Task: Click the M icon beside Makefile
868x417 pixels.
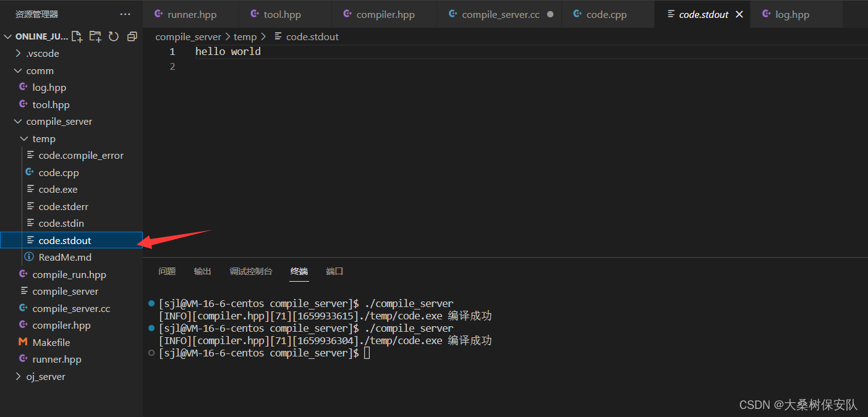Action: [x=23, y=342]
